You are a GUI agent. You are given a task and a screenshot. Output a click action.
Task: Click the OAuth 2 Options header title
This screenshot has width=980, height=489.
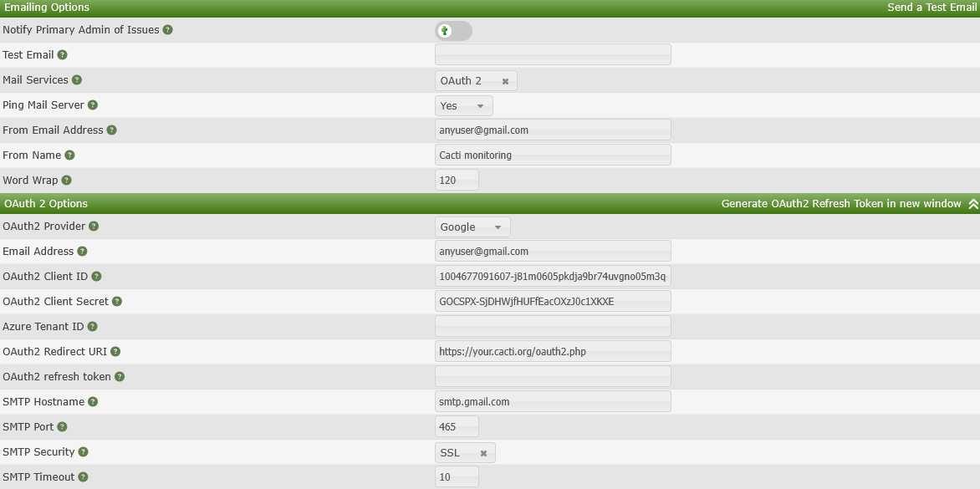coord(46,204)
